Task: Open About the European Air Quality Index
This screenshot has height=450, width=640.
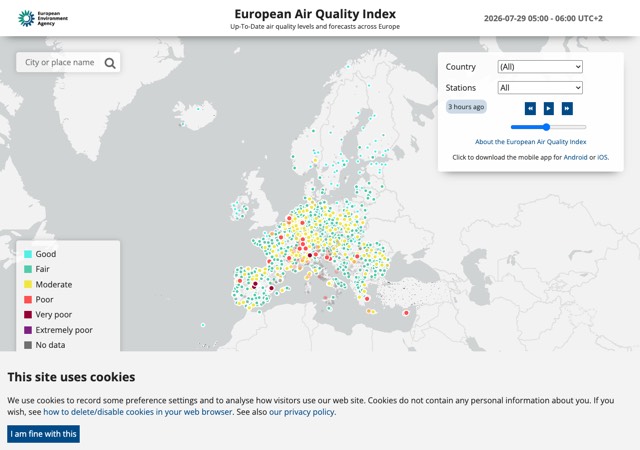Action: [530, 142]
